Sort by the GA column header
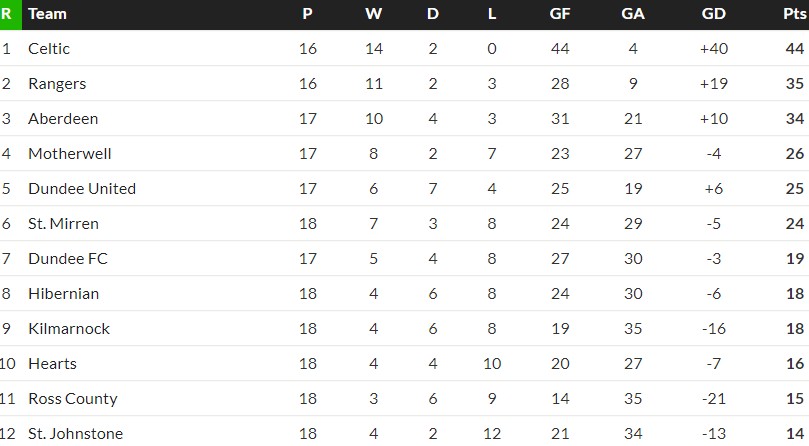 (633, 14)
